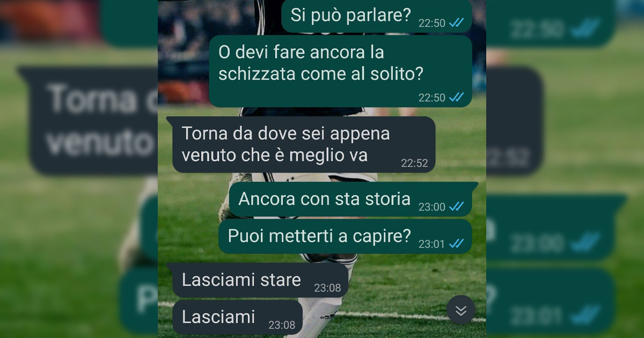Tap the scroll-to-bottom double chevron button

coord(461,310)
